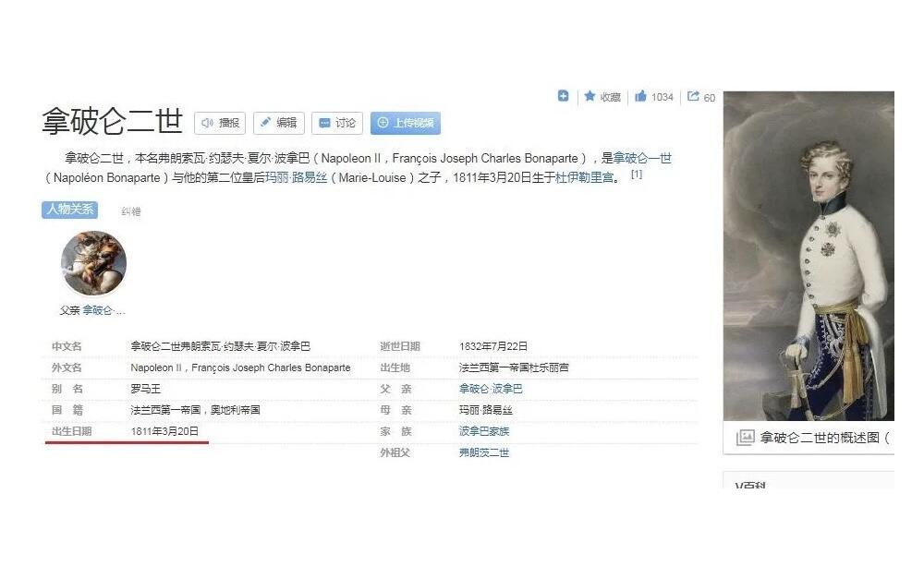Open the 讨论 discussion button

pos(337,123)
